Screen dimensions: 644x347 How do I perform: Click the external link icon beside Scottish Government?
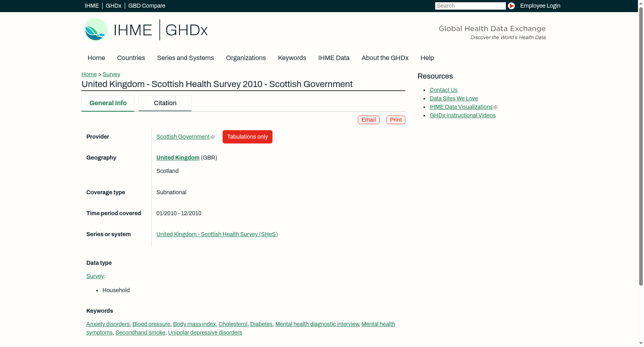(213, 137)
